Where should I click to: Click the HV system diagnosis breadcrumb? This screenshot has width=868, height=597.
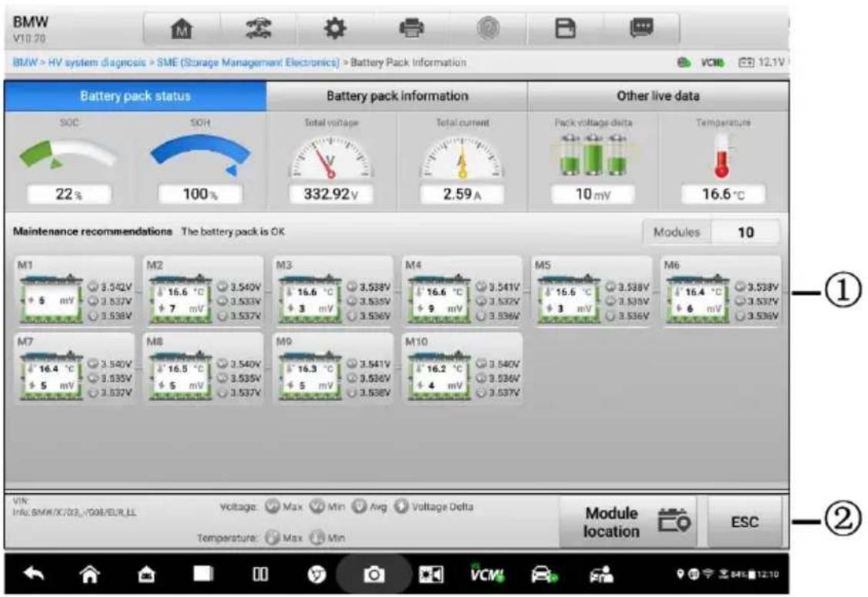tap(97, 62)
